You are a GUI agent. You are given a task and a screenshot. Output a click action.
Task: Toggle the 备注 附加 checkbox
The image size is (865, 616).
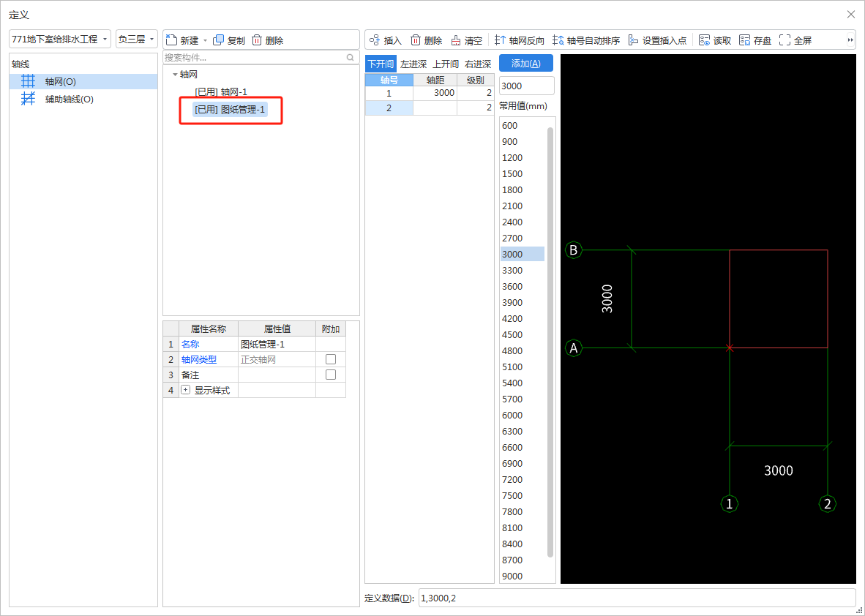coord(331,375)
